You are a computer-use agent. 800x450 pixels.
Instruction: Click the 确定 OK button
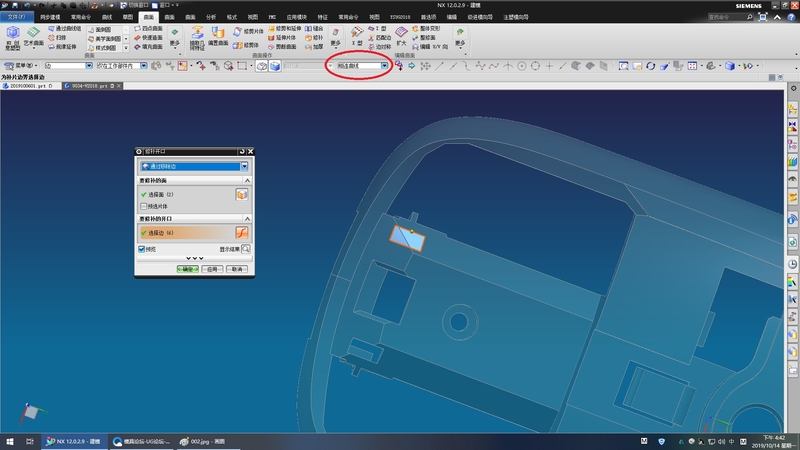pos(188,269)
